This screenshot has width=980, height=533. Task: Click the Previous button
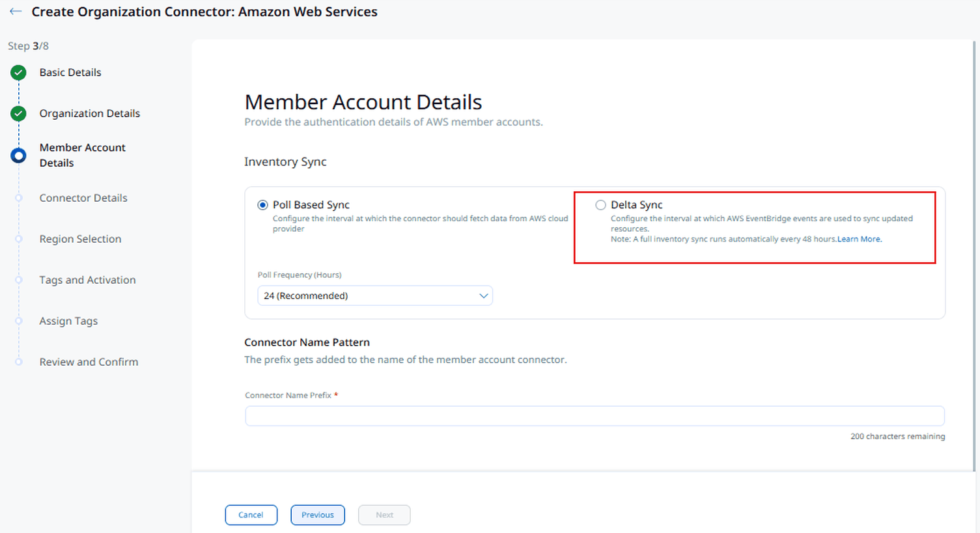(318, 515)
